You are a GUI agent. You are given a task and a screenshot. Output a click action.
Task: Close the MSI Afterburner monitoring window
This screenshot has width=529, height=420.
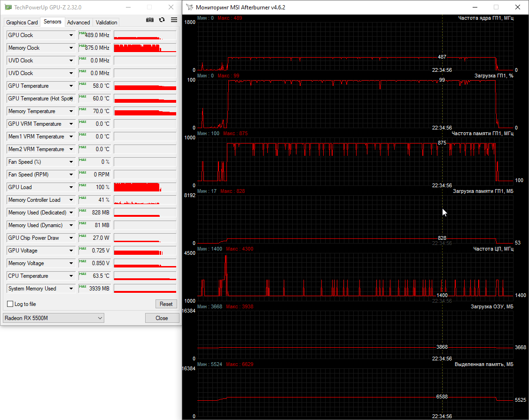point(518,7)
